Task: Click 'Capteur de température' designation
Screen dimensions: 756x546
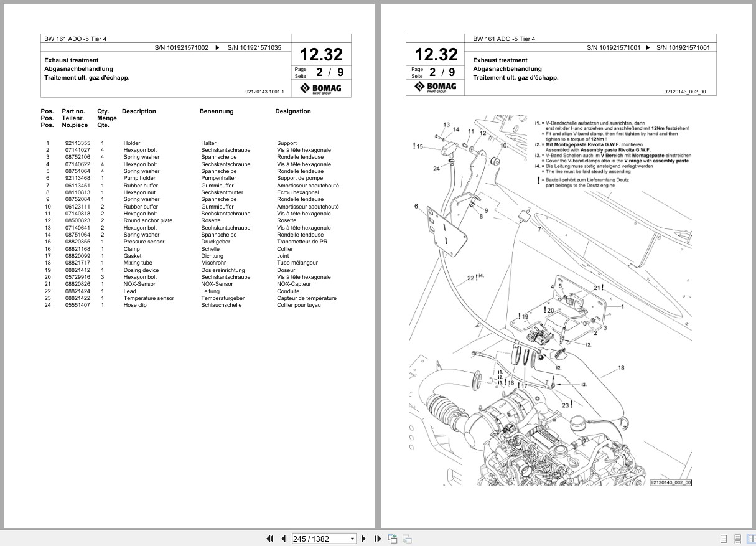Action: pos(306,298)
